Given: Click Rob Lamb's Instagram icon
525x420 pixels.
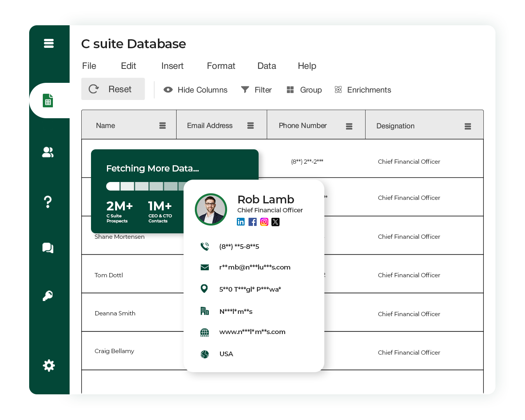Looking at the screenshot, I should tap(264, 222).
